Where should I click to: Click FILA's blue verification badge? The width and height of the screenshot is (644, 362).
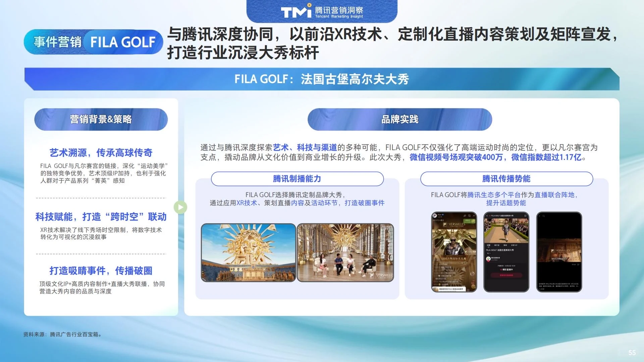point(442,215)
